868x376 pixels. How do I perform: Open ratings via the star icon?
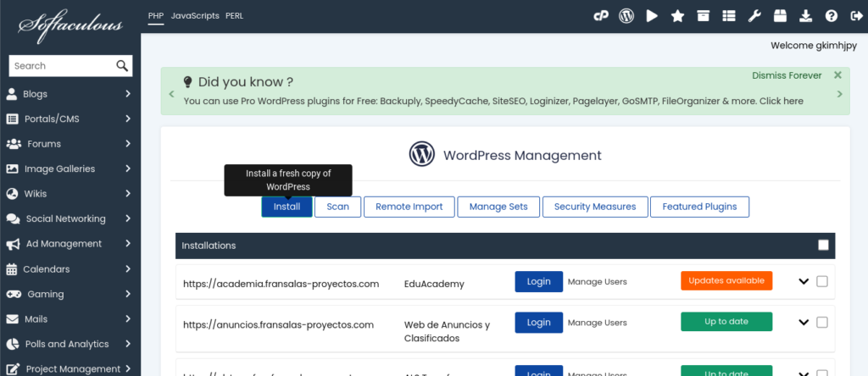coord(677,16)
